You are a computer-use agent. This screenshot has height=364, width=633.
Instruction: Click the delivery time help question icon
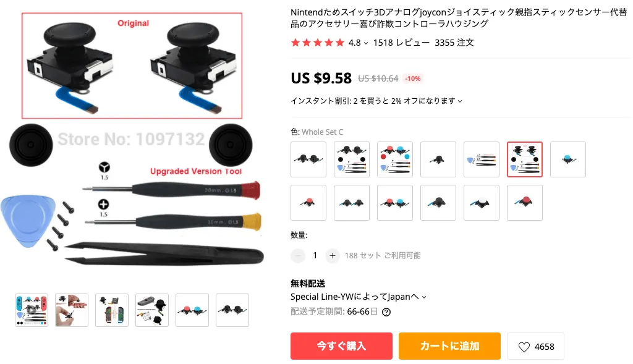[x=386, y=312]
